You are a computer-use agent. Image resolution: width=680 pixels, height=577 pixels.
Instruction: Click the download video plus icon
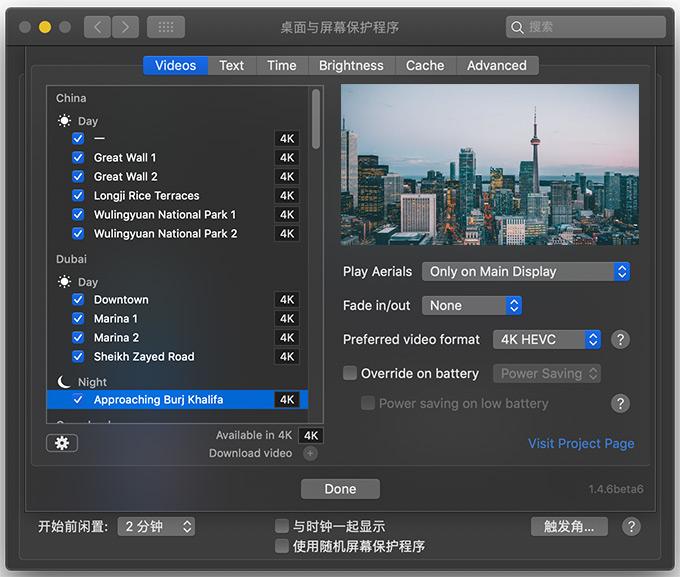coord(310,454)
